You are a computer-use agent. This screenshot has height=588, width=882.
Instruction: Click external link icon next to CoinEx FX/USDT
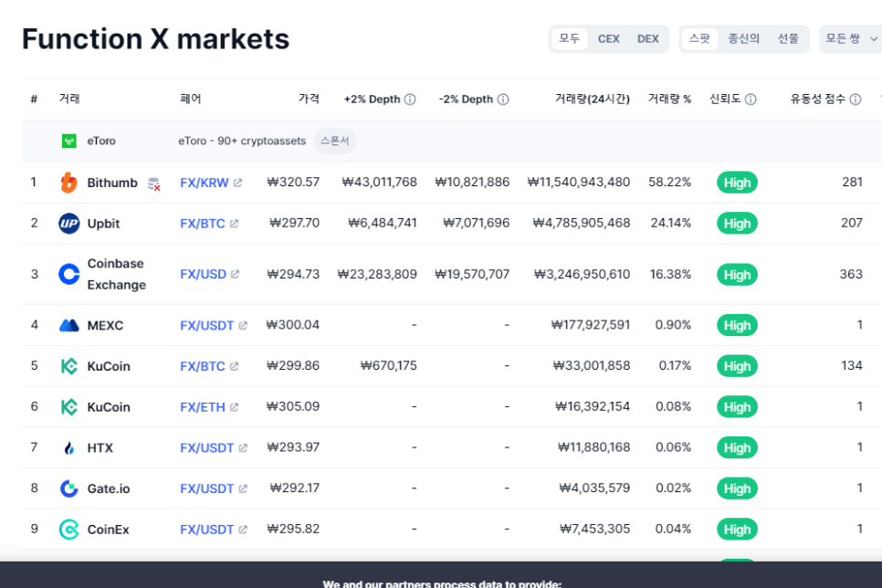(x=243, y=530)
